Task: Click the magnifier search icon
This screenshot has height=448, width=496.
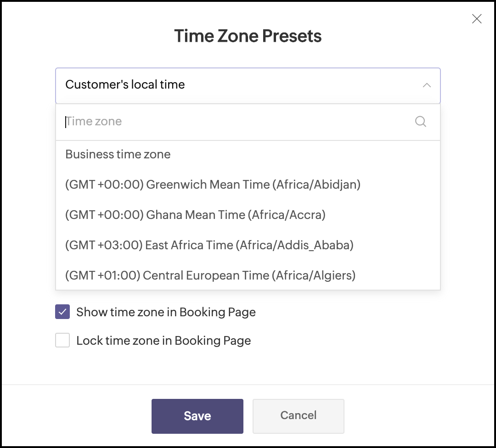Action: [x=420, y=121]
